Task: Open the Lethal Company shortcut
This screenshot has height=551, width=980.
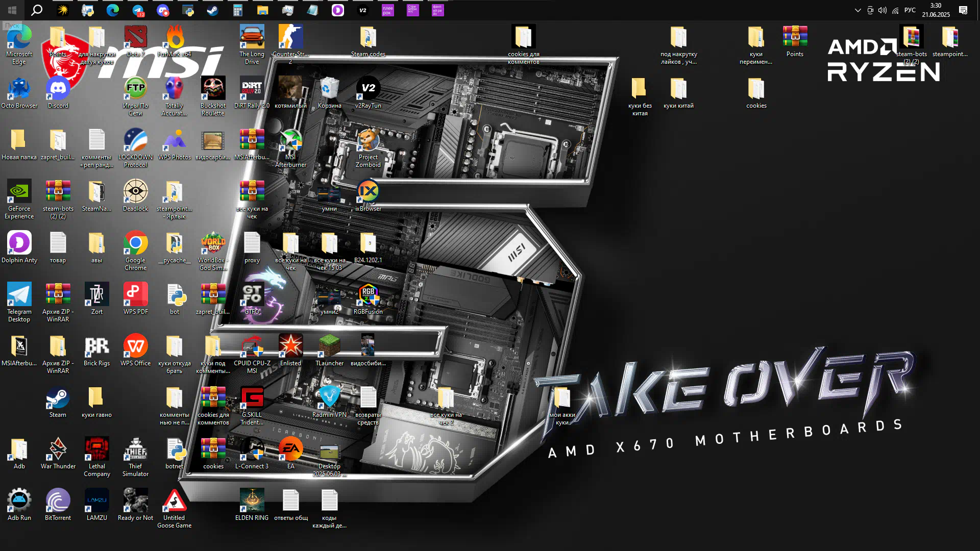Action: pyautogui.click(x=96, y=457)
